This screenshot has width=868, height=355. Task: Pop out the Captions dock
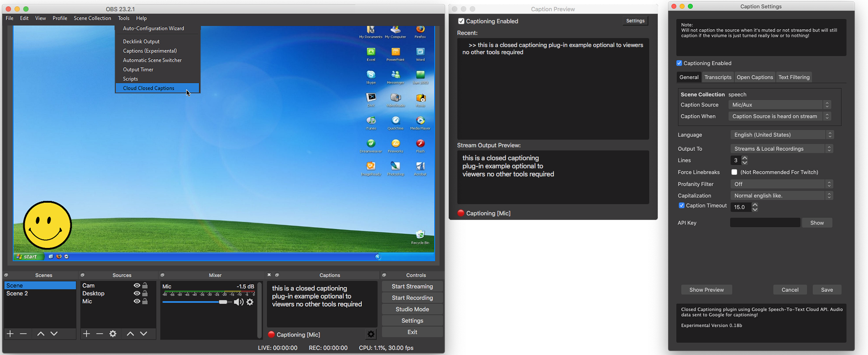(x=277, y=275)
